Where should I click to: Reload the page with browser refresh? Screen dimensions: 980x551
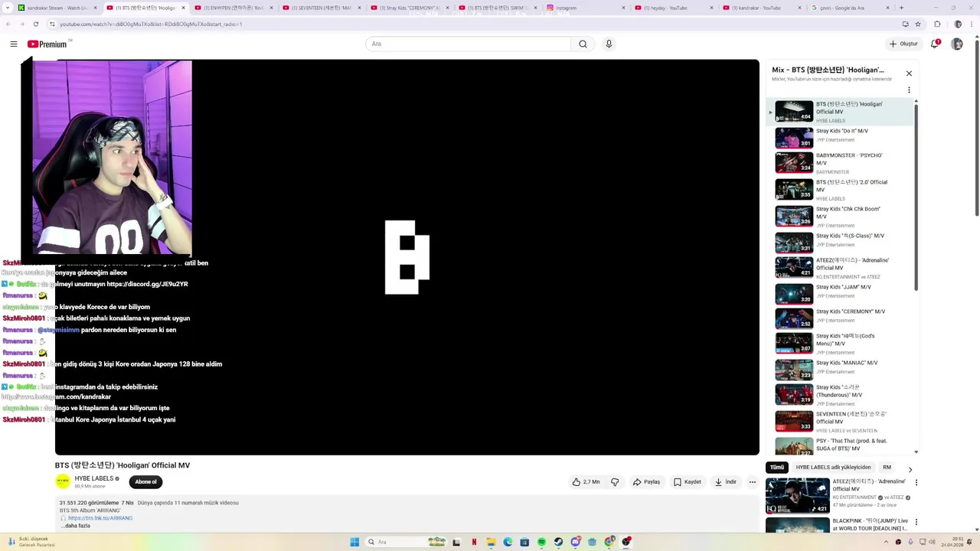(x=36, y=24)
